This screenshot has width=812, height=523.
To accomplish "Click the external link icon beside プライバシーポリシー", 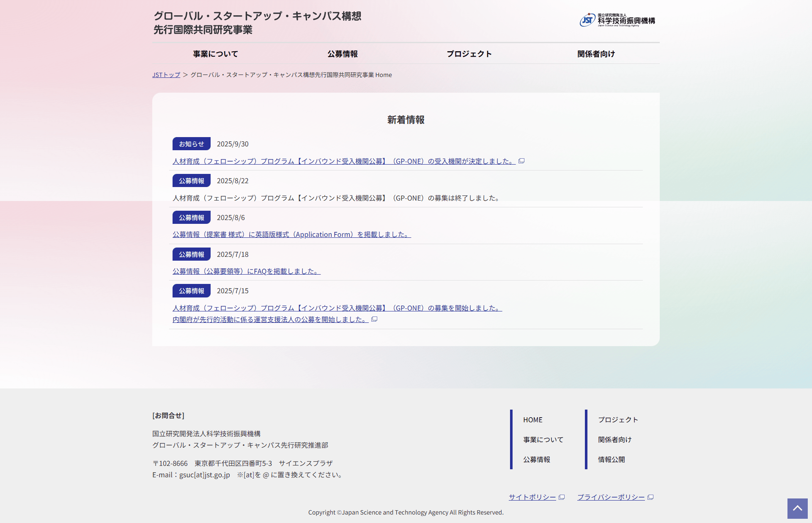I will 651,497.
